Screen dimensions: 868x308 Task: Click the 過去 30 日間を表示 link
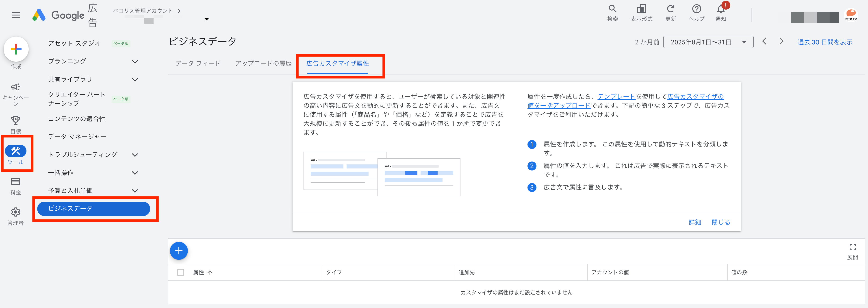pyautogui.click(x=825, y=42)
